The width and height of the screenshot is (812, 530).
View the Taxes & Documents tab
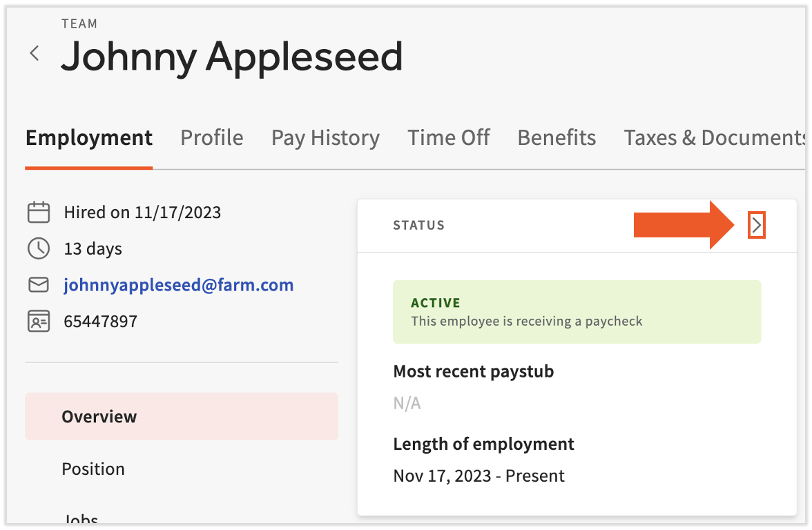click(x=713, y=138)
